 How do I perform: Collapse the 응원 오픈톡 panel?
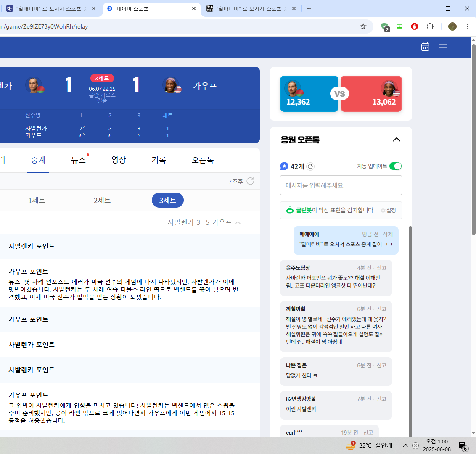396,140
